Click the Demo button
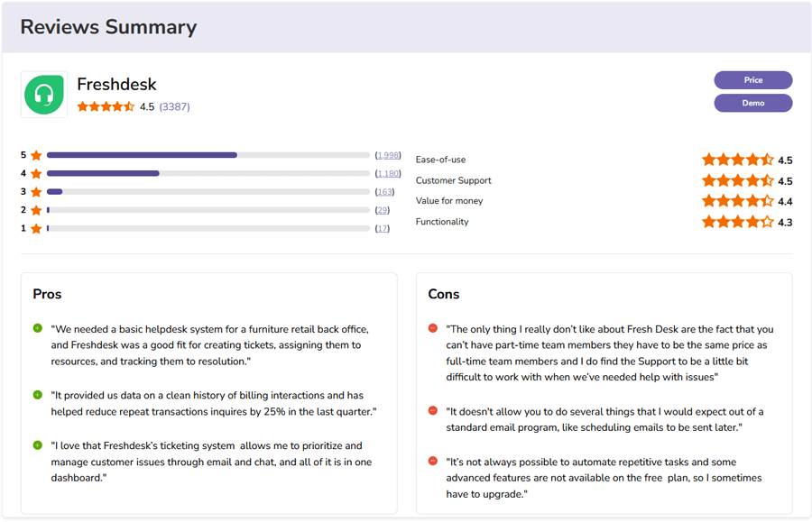 (752, 103)
